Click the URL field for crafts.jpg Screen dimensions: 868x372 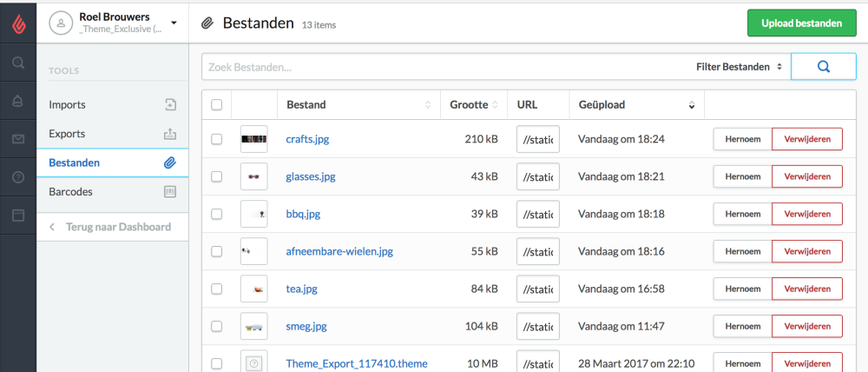pyautogui.click(x=538, y=139)
